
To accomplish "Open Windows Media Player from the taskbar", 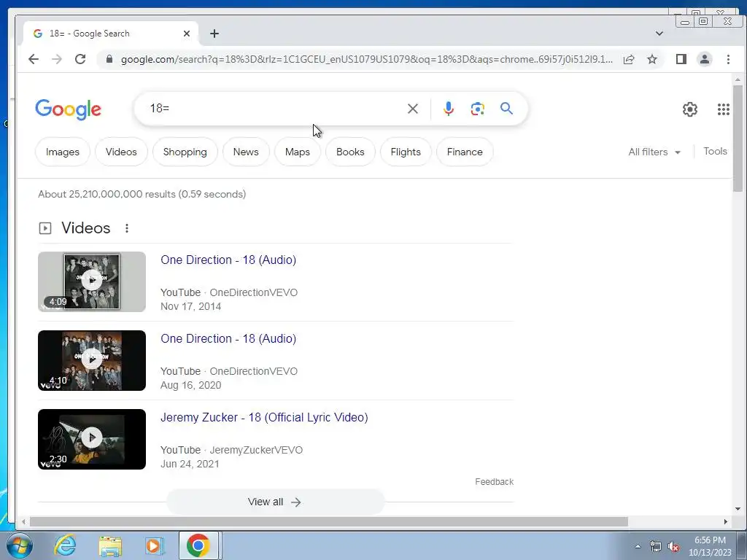I will tap(154, 545).
